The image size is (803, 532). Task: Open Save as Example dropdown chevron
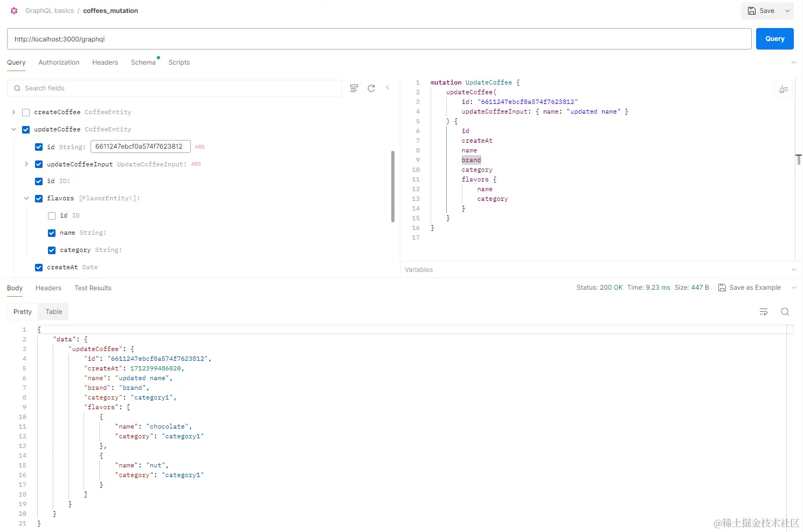pyautogui.click(x=793, y=288)
